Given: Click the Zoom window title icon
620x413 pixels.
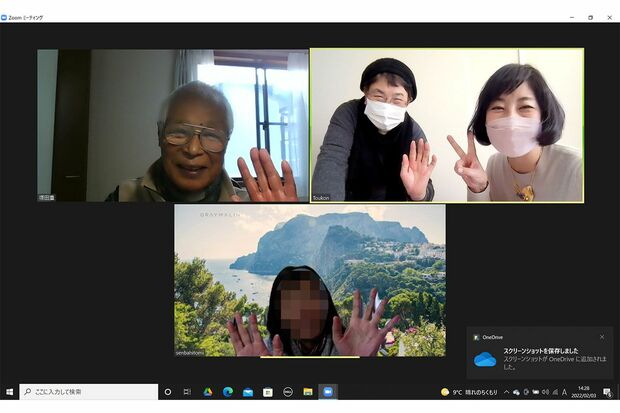Looking at the screenshot, I should pos(4,18).
